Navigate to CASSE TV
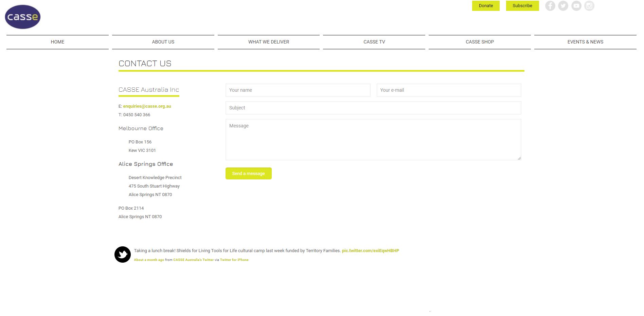 [x=374, y=42]
